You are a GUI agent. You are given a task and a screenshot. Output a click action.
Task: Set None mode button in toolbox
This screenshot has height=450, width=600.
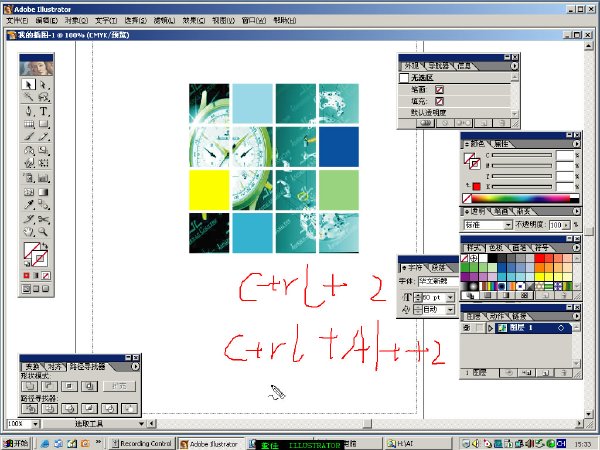pos(46,276)
